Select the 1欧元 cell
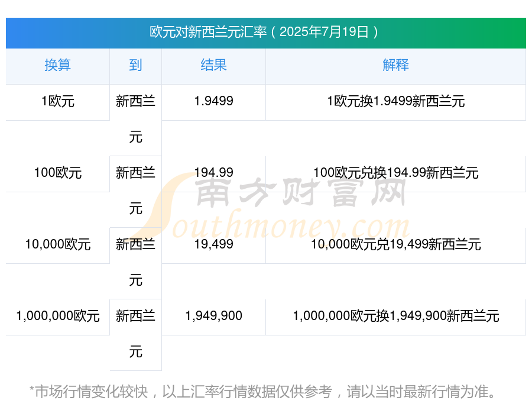 pyautogui.click(x=58, y=101)
